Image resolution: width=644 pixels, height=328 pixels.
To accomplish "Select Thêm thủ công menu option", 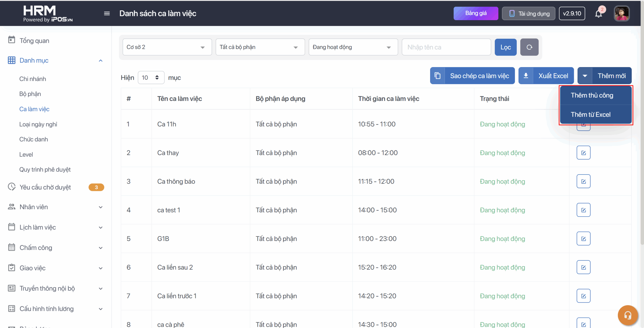I will pos(592,95).
